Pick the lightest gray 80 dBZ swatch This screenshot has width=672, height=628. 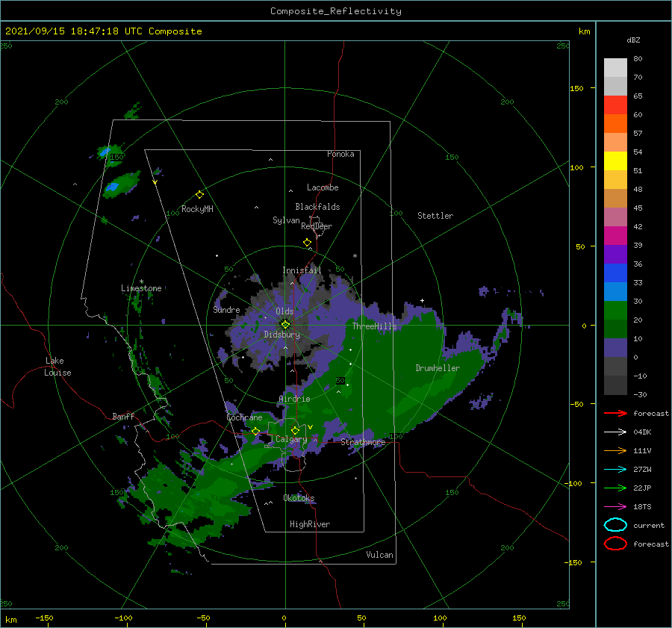tap(615, 68)
